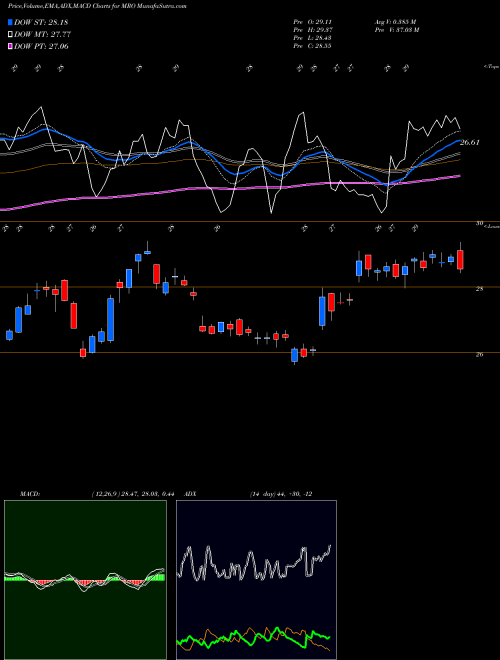Click the white DOW MT legend swatch
Screen dimensions: 500x660
click(10, 35)
